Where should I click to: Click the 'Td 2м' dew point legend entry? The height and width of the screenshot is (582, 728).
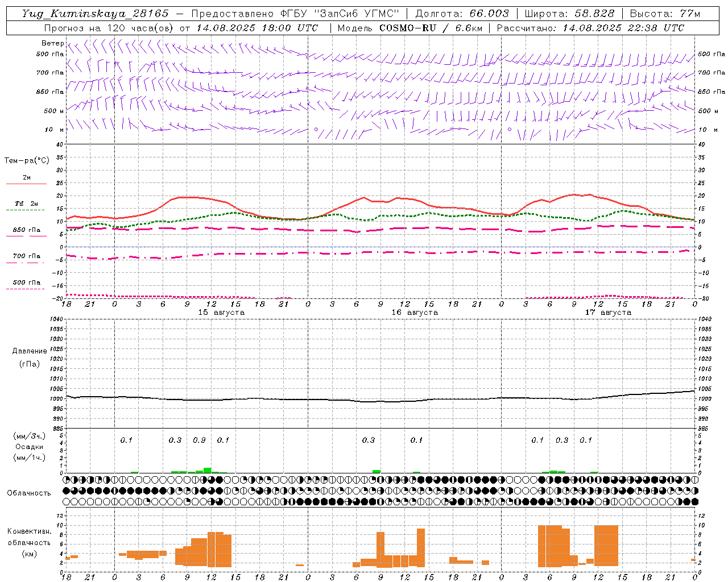coord(26,203)
